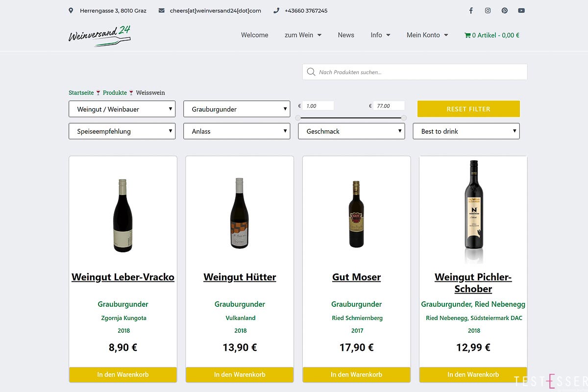
Task: Open the Facebook social icon
Action: pos(471,10)
